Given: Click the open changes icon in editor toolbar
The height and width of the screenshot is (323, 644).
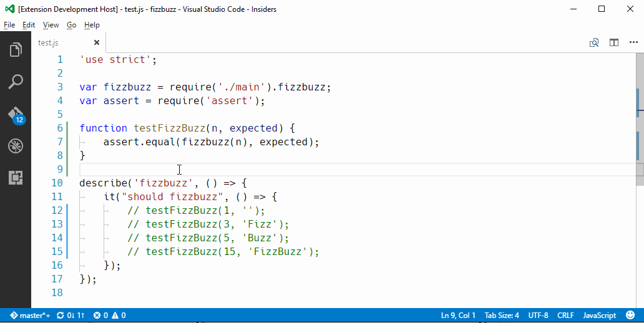Looking at the screenshot, I should (x=594, y=42).
